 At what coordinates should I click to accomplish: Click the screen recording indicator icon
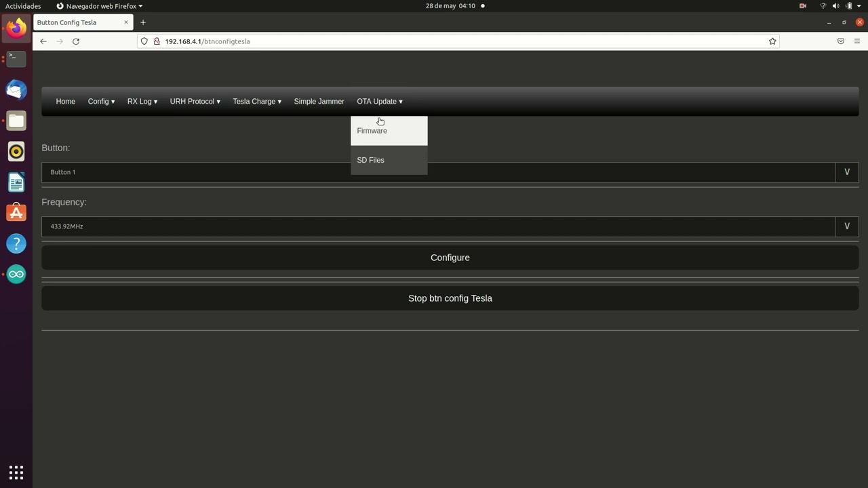[803, 6]
